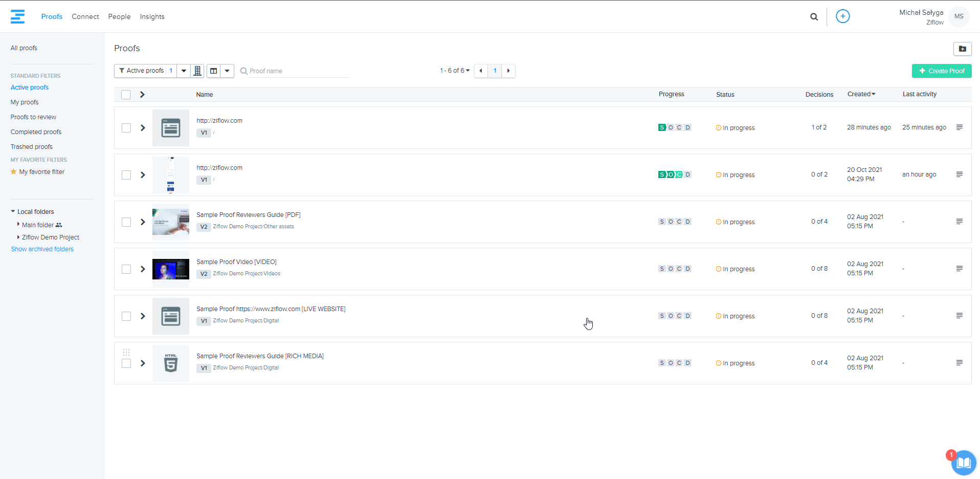Image resolution: width=980 pixels, height=479 pixels.
Task: Click the Create Proof button
Action: (x=941, y=71)
